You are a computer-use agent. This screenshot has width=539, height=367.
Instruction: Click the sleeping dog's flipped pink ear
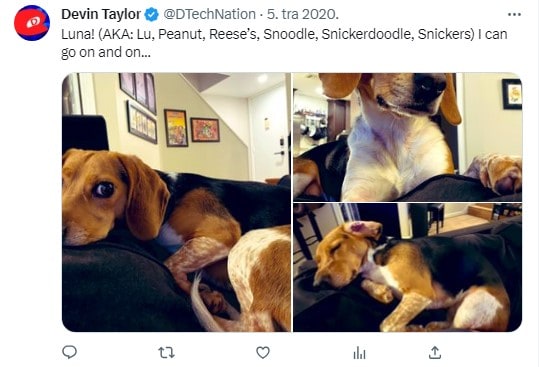(x=363, y=230)
